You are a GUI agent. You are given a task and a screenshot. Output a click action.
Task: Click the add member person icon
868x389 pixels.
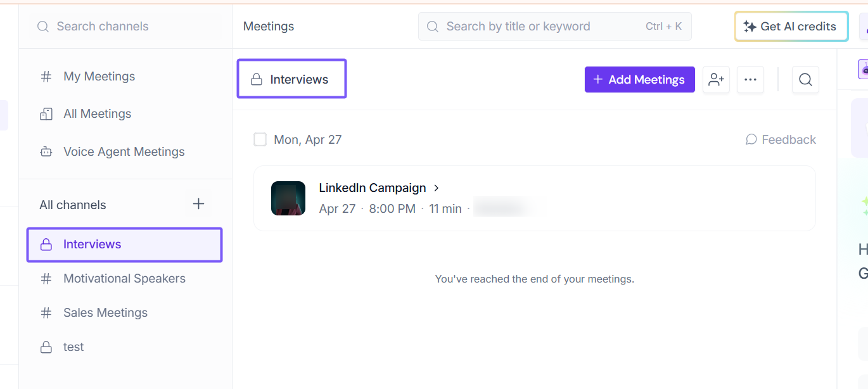716,79
